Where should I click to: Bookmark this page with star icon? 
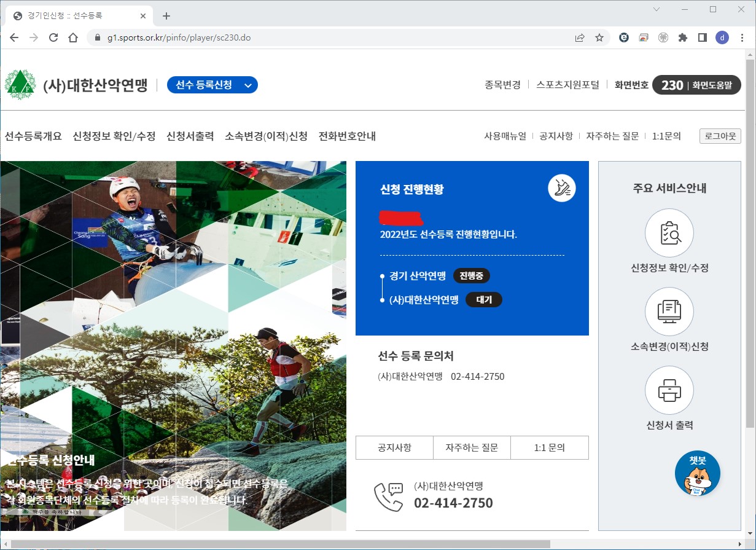click(599, 37)
